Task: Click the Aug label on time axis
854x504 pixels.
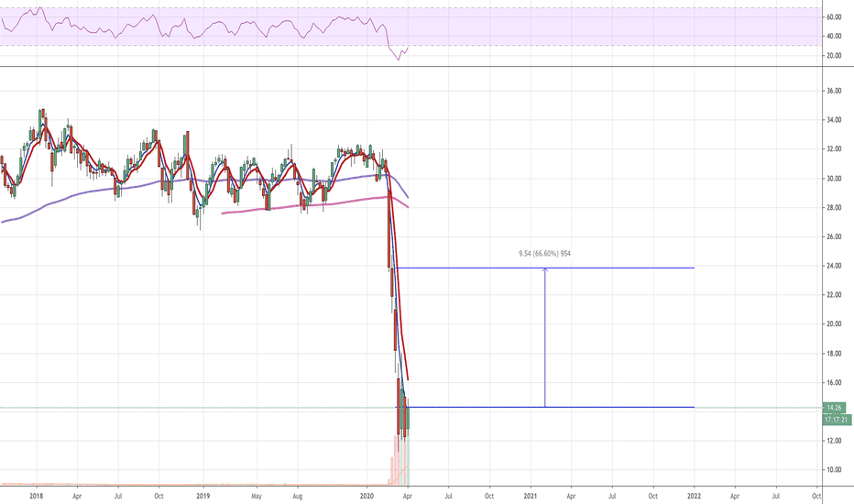Action: (x=298, y=497)
